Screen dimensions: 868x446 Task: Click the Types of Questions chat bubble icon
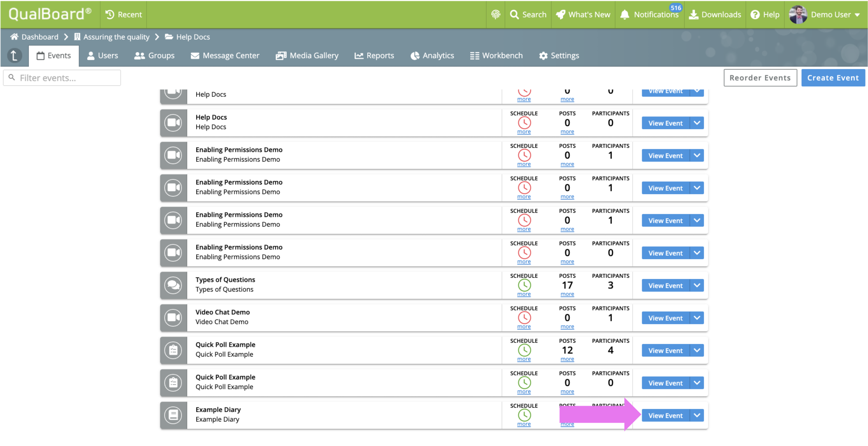point(173,285)
